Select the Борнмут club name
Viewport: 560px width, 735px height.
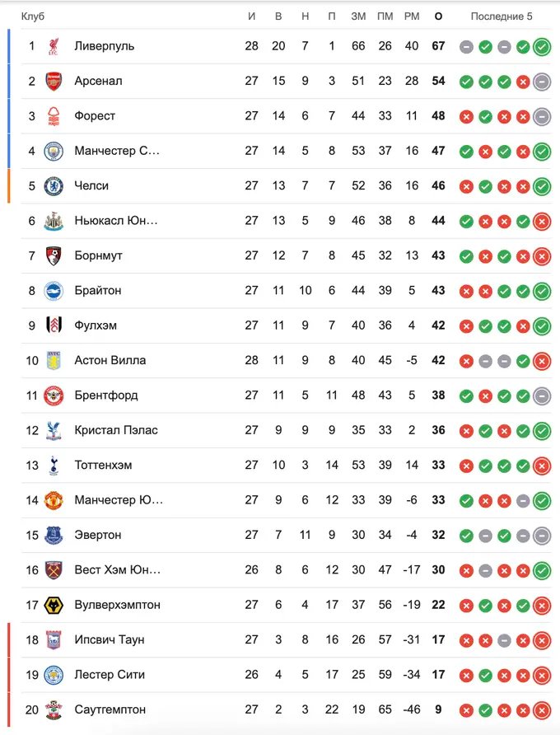pos(98,255)
